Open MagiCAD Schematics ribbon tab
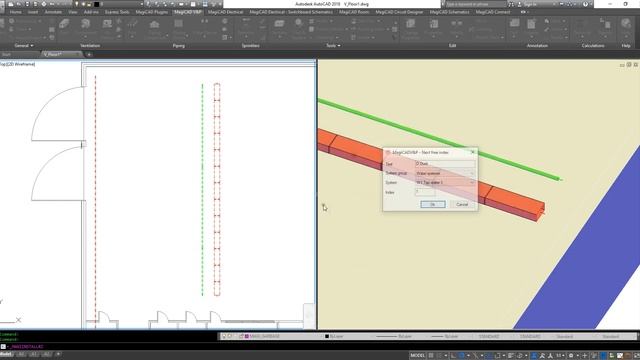The image size is (640, 360). coord(449,12)
